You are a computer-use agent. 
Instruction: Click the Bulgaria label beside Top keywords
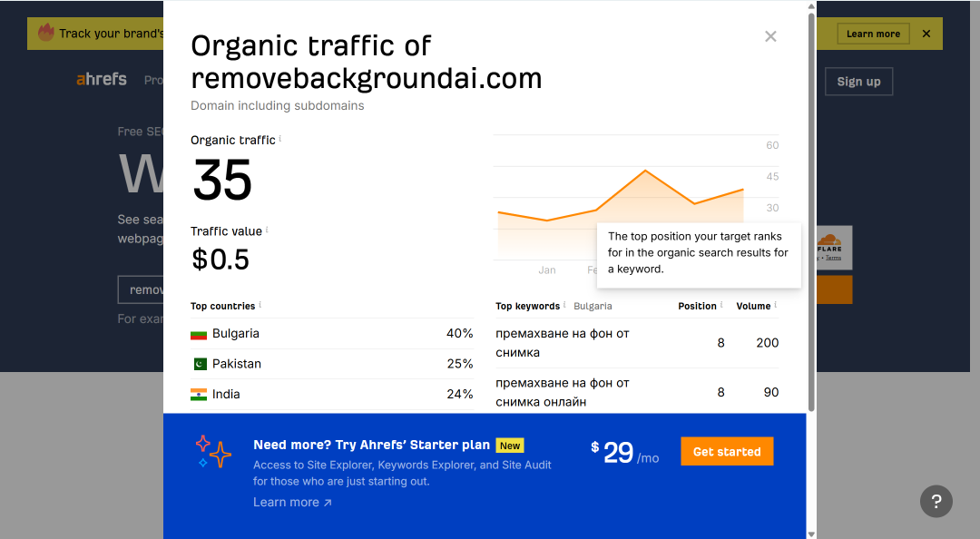point(593,307)
